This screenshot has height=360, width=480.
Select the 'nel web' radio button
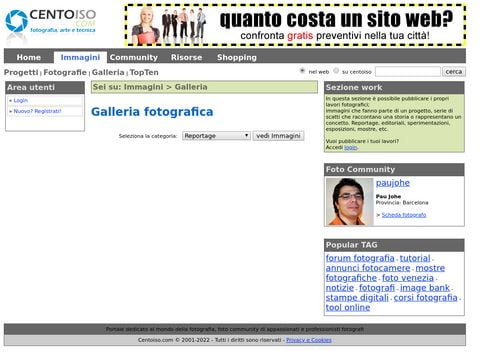[x=302, y=71]
